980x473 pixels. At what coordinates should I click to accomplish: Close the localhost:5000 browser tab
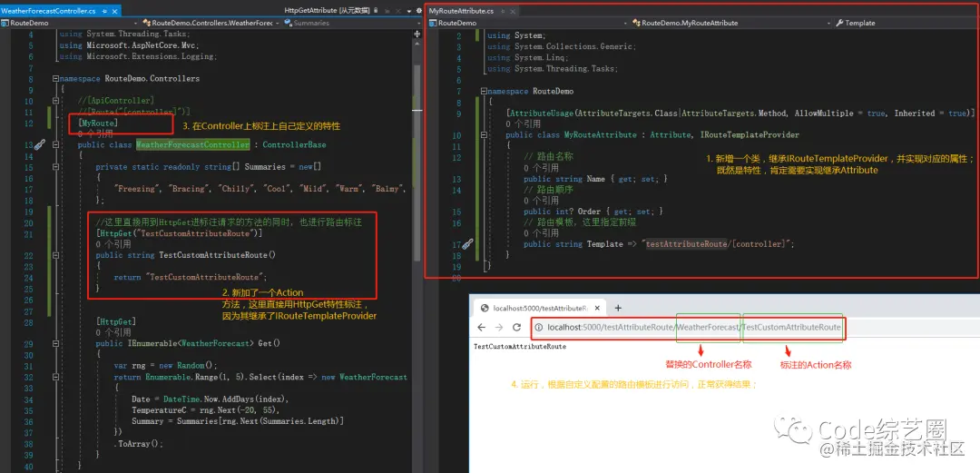click(597, 308)
